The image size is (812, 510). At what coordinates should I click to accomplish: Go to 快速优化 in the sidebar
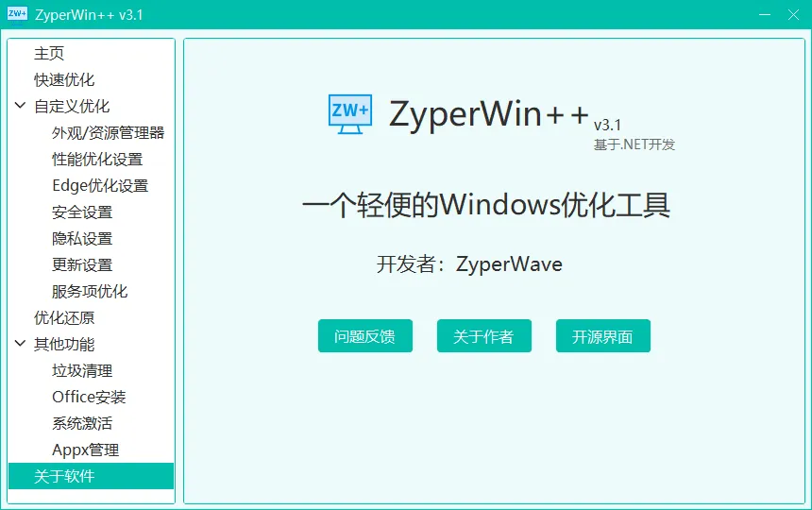click(x=64, y=80)
